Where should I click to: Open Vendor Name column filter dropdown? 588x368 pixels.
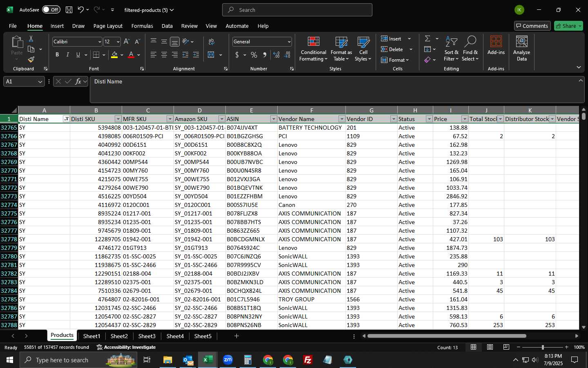pos(342,119)
